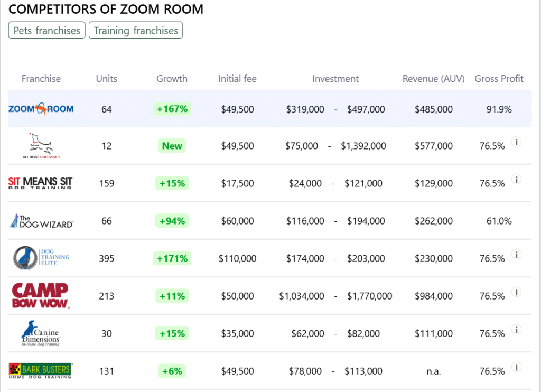Viewport: 541px width, 392px height.
Task: Click the +167% growth badge
Action: [x=172, y=109]
